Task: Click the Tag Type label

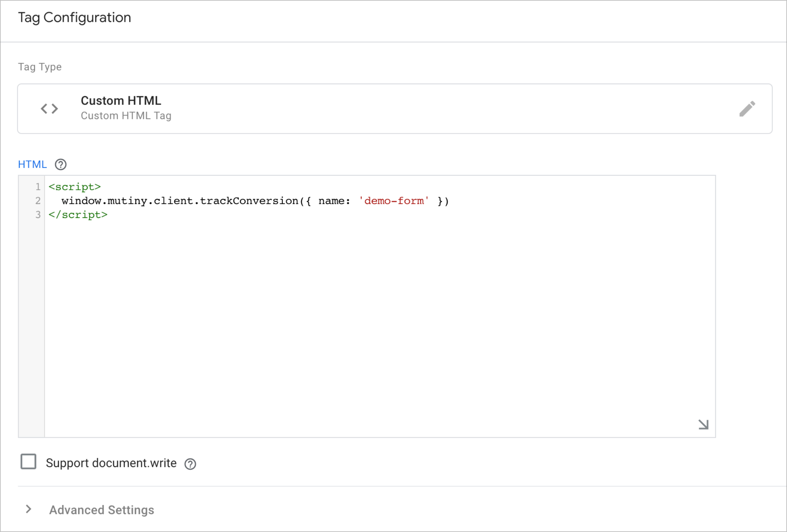Action: pyautogui.click(x=40, y=67)
